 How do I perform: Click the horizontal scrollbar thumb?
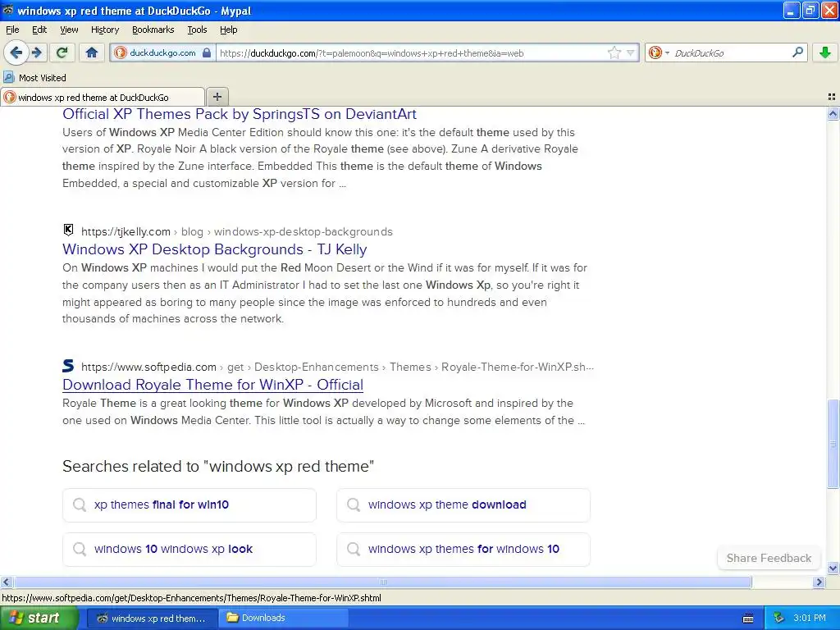click(382, 582)
